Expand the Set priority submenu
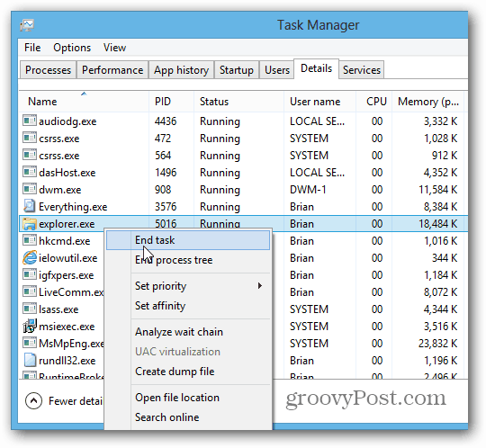 pyautogui.click(x=260, y=286)
